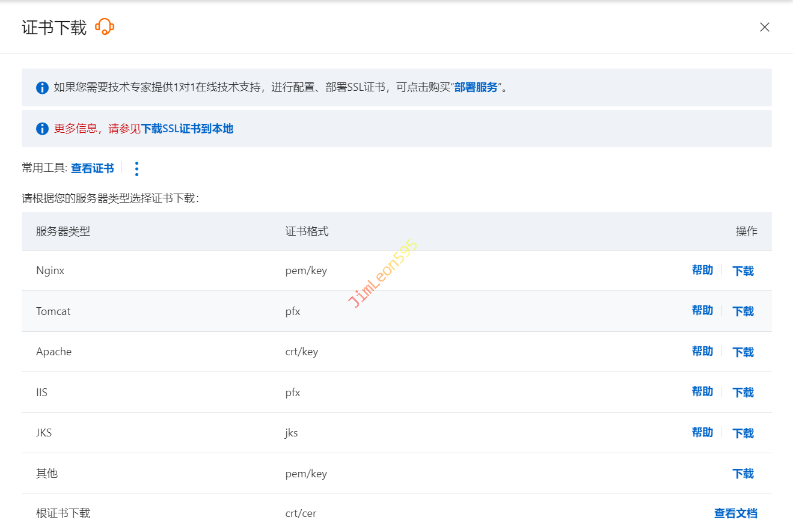The image size is (793, 532).
Task: Download the Nginx pem/key certificate
Action: [x=742, y=271]
